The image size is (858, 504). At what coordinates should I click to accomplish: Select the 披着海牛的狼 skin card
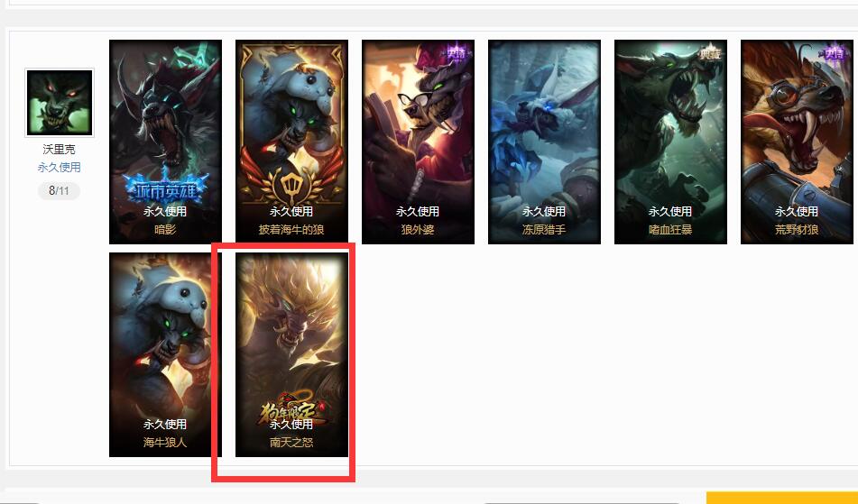pos(291,142)
